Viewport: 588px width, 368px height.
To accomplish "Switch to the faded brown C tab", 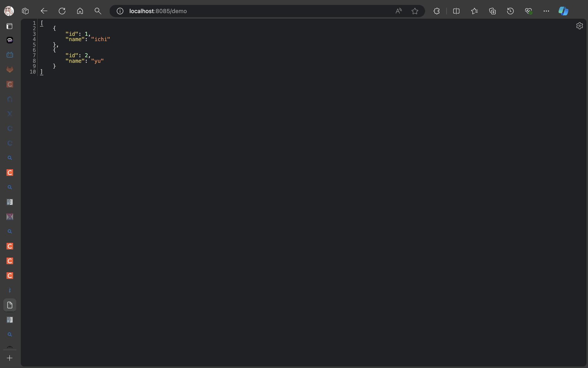I will [x=10, y=84].
